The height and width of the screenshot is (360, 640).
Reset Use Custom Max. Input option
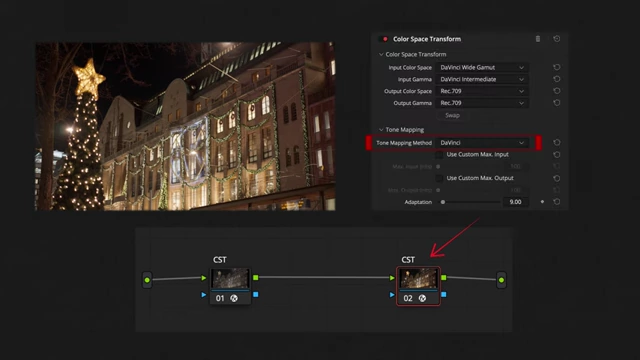coord(556,155)
